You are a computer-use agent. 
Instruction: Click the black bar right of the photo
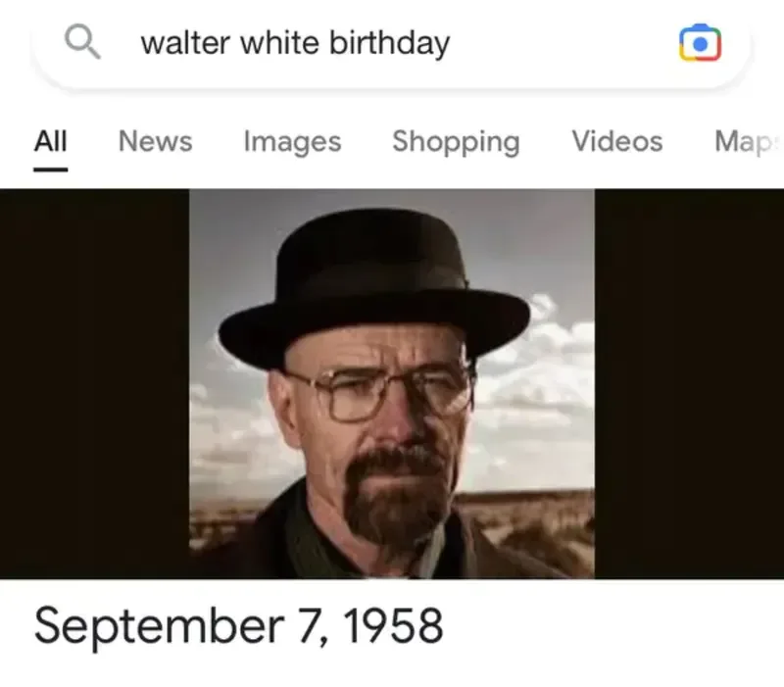tap(689, 383)
